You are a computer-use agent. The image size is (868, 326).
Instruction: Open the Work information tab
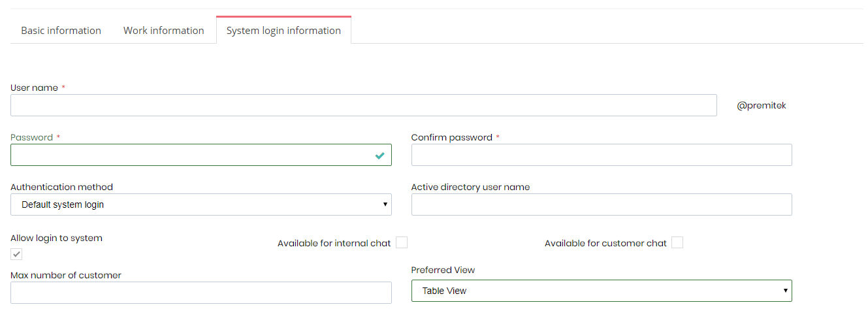163,31
